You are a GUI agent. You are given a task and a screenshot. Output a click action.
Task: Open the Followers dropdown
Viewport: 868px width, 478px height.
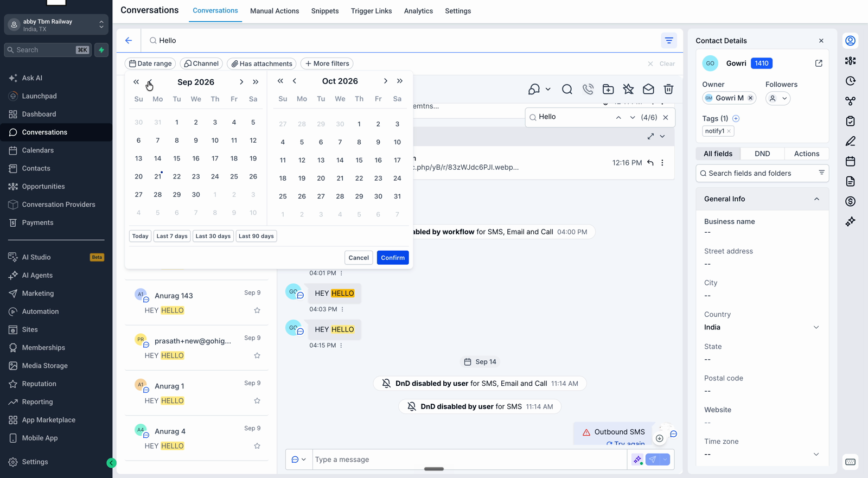[778, 98]
